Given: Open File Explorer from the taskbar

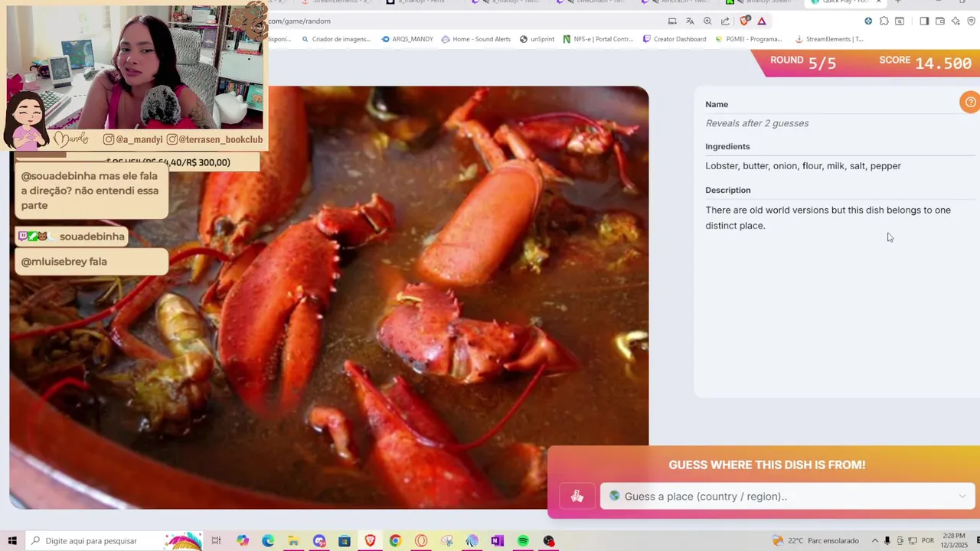Looking at the screenshot, I should (293, 541).
